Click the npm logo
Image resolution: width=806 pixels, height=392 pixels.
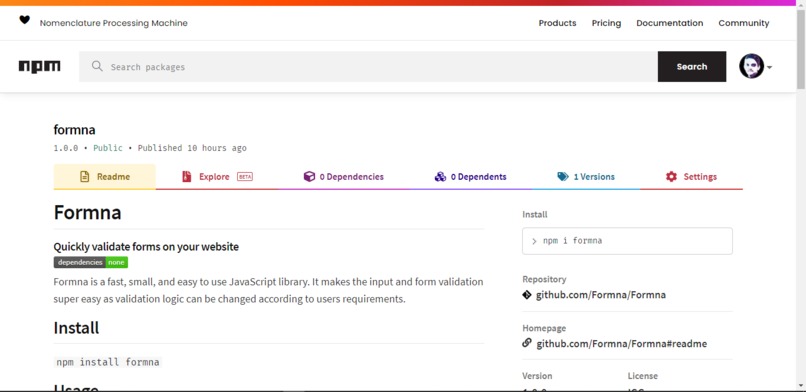pyautogui.click(x=40, y=66)
